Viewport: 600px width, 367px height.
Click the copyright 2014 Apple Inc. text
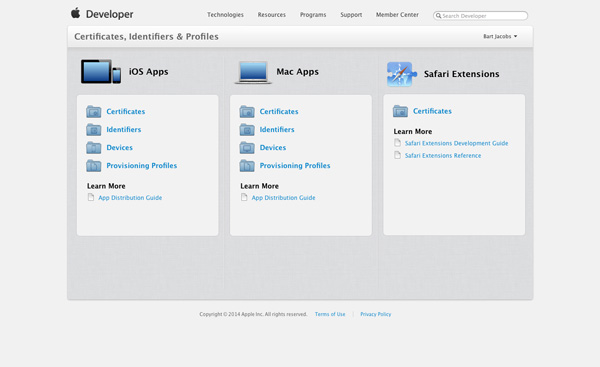point(253,314)
